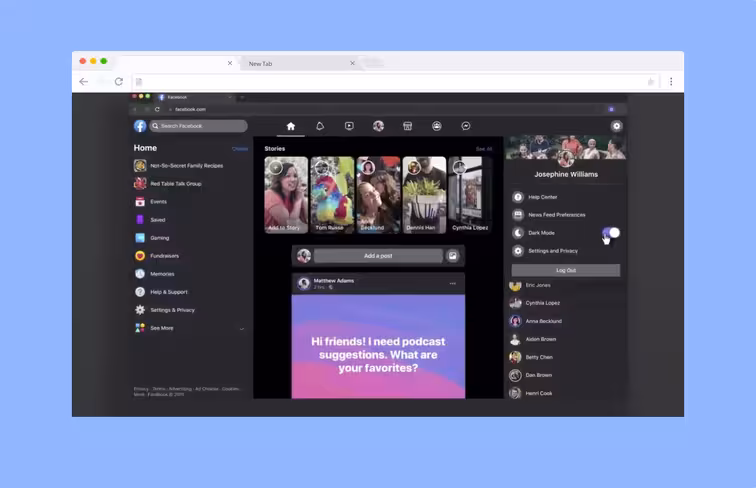
Task: Open the Messenger icon
Action: (x=466, y=126)
